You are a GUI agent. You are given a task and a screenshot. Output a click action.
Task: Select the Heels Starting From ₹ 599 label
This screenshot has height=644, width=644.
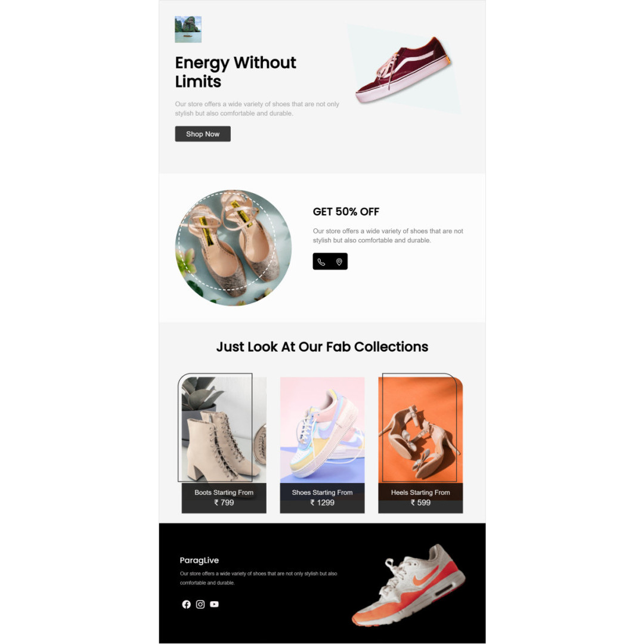[x=420, y=498]
